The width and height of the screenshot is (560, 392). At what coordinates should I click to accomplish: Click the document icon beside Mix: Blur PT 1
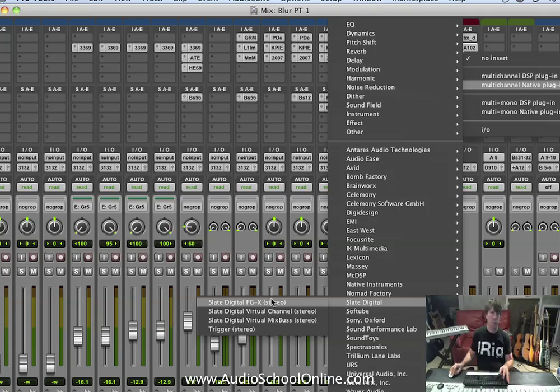(x=254, y=10)
